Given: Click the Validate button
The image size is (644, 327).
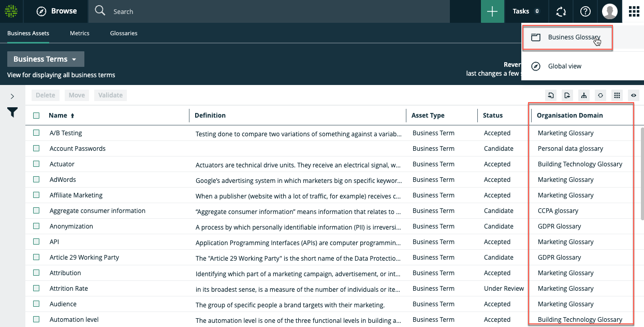Looking at the screenshot, I should coord(110,95).
